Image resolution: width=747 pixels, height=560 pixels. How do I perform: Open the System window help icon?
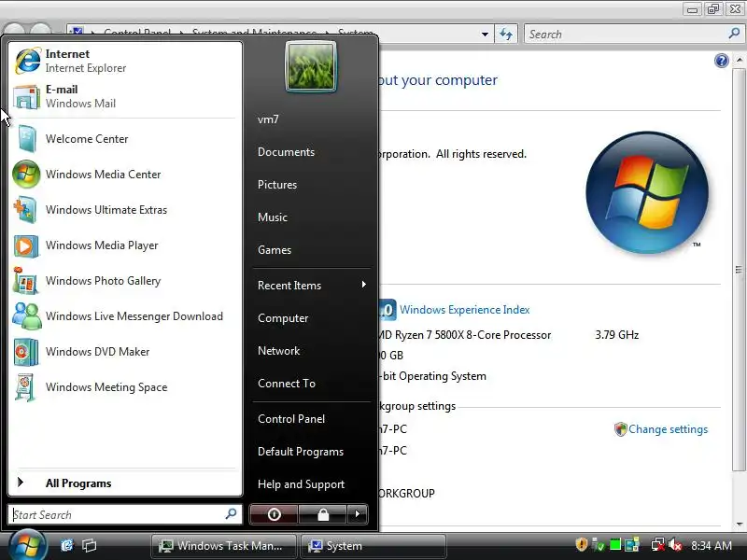pos(721,61)
